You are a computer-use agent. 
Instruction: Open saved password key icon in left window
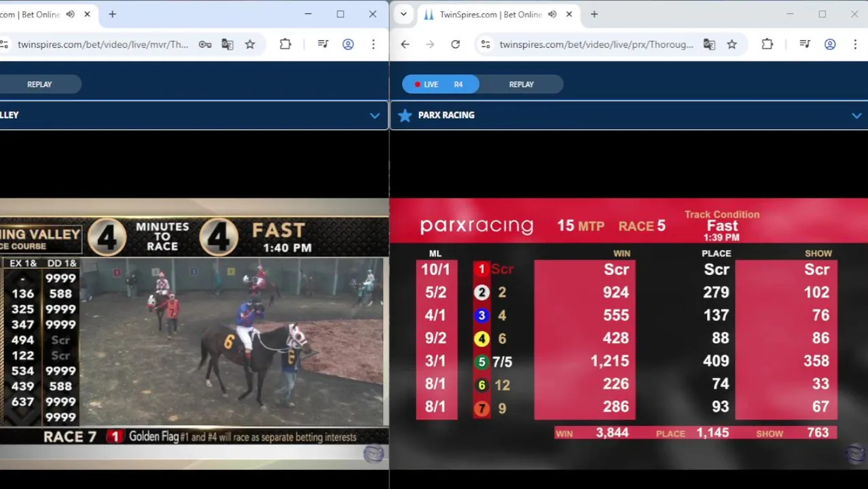204,44
